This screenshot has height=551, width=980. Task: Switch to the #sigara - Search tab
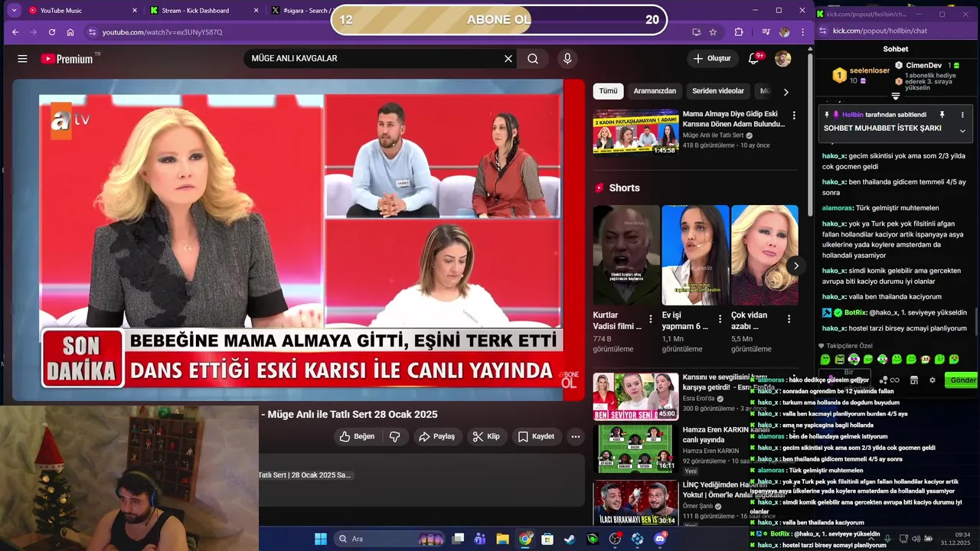(300, 11)
